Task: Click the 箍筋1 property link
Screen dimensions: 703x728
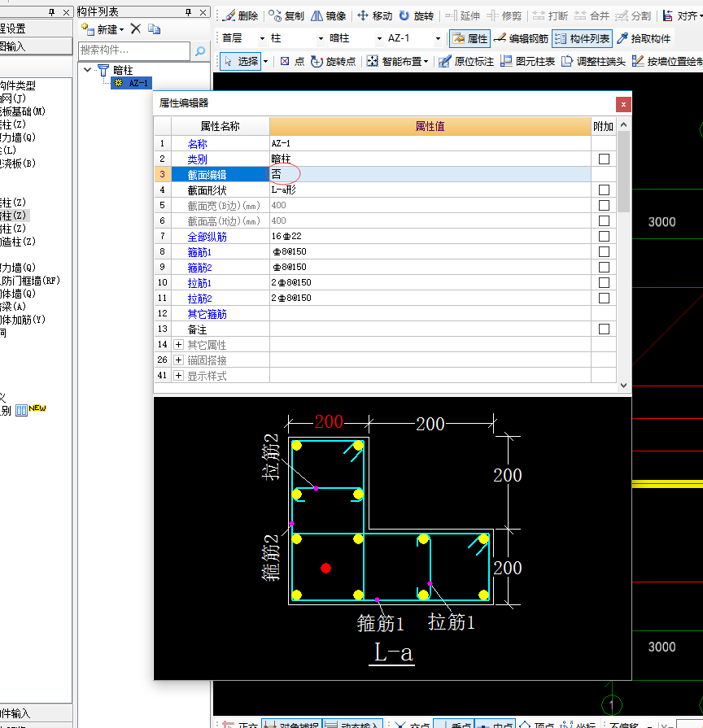Action: 199,252
